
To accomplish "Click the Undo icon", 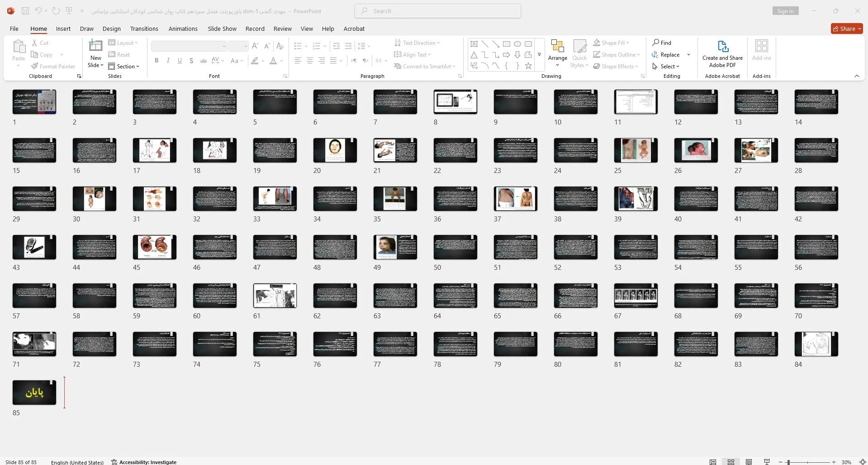I will pyautogui.click(x=38, y=11).
